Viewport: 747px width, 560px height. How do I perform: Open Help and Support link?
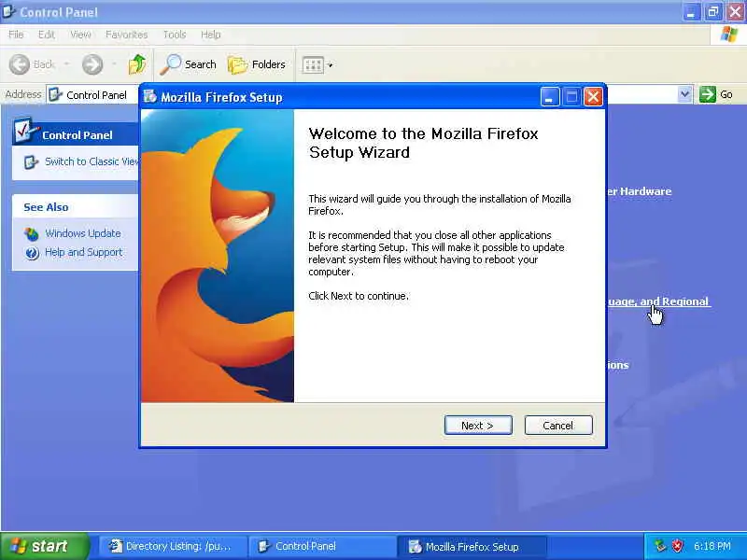pyautogui.click(x=84, y=252)
